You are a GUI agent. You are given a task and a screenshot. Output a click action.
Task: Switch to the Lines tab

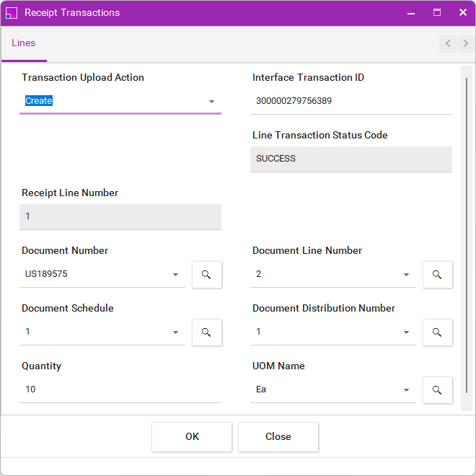24,43
